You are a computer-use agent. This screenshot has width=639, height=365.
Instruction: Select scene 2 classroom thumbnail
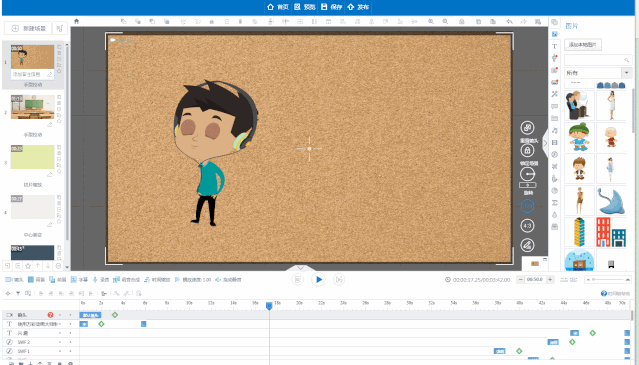coord(32,107)
